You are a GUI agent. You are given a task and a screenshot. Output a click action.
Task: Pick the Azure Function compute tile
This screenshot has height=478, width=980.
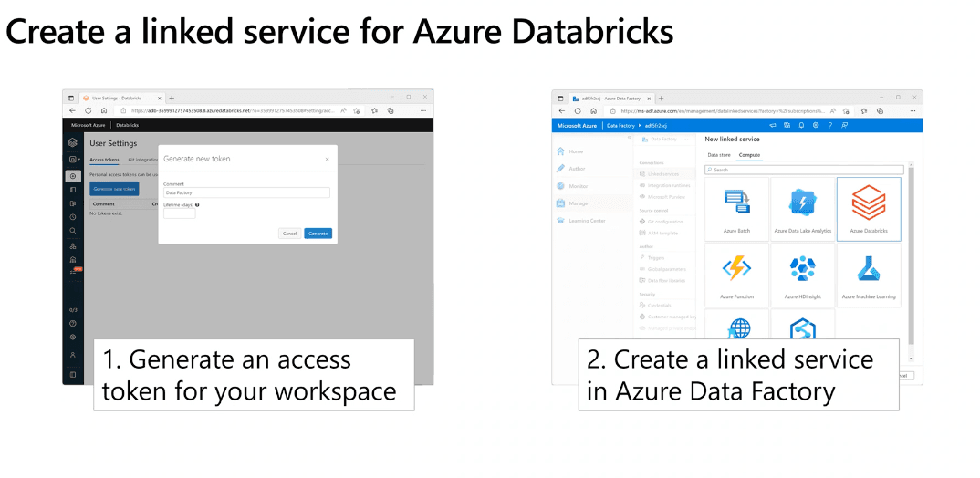tap(736, 274)
